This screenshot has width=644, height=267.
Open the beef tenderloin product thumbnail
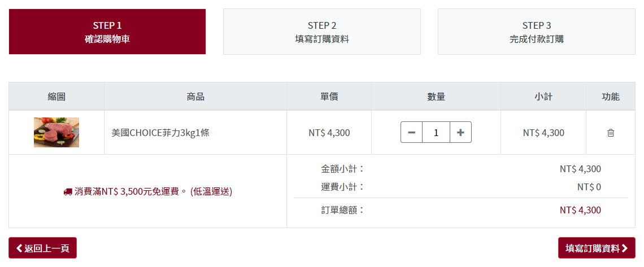pyautogui.click(x=56, y=133)
